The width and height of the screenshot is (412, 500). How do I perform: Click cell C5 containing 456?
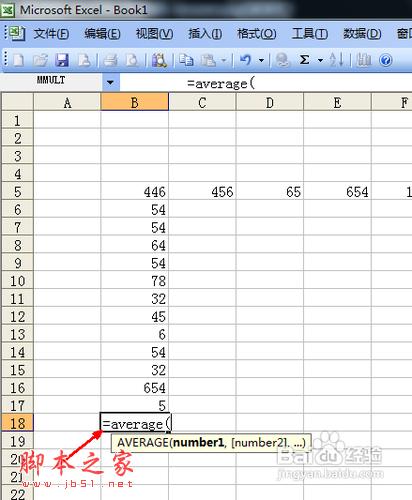(202, 192)
